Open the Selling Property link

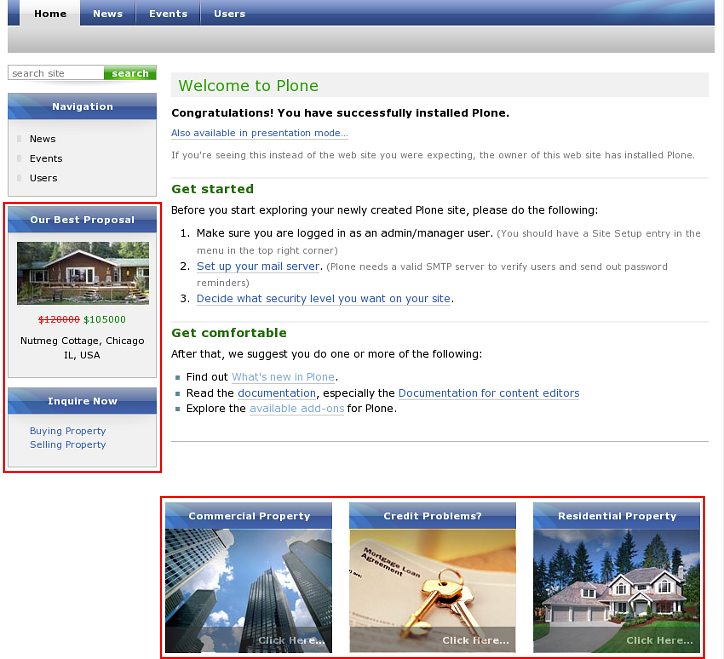pyautogui.click(x=68, y=444)
